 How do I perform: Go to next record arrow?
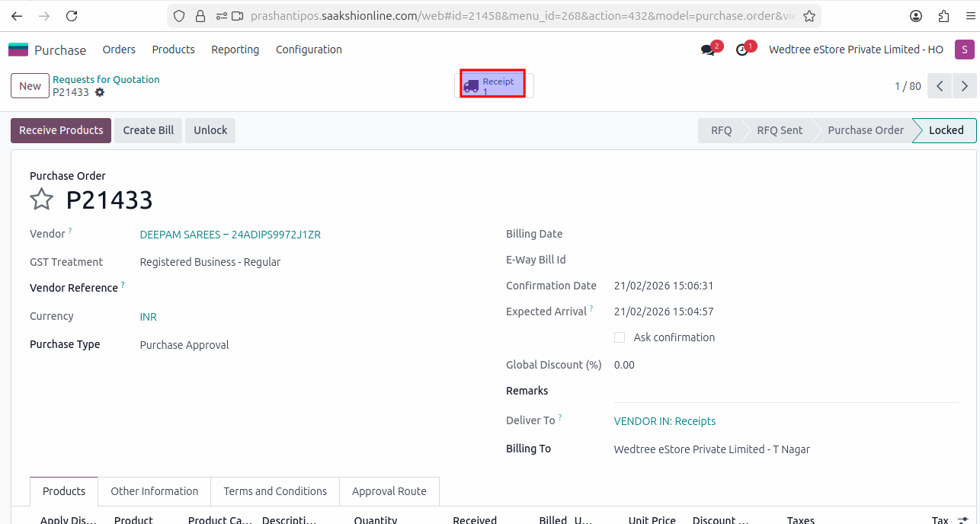coord(965,86)
